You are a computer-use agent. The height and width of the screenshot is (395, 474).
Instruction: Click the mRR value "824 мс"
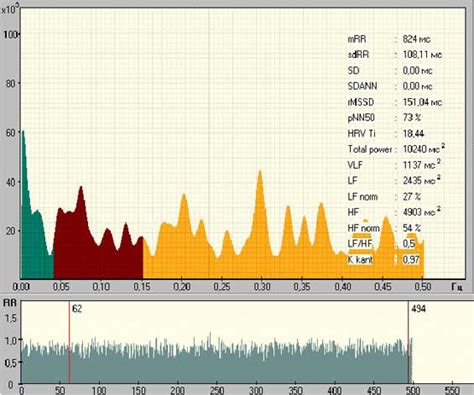point(416,39)
